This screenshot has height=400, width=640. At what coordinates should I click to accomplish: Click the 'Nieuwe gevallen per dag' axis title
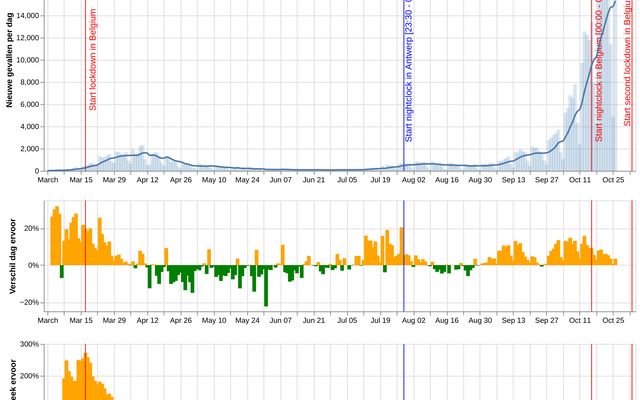(8, 70)
